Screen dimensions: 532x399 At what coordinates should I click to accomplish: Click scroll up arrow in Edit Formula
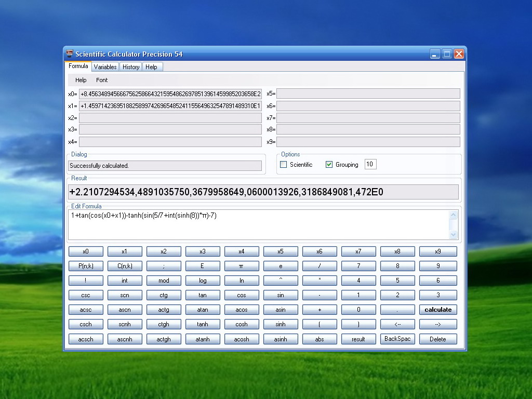tap(453, 215)
